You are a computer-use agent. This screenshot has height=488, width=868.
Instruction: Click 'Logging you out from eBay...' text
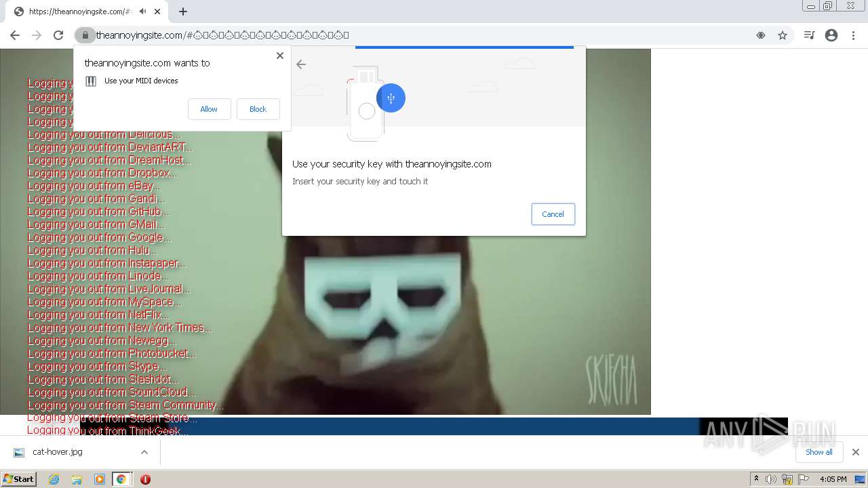coord(94,186)
